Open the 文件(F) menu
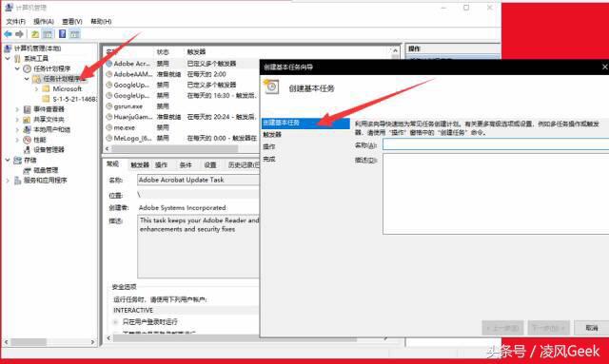The height and width of the screenshot is (364, 609). coord(16,21)
